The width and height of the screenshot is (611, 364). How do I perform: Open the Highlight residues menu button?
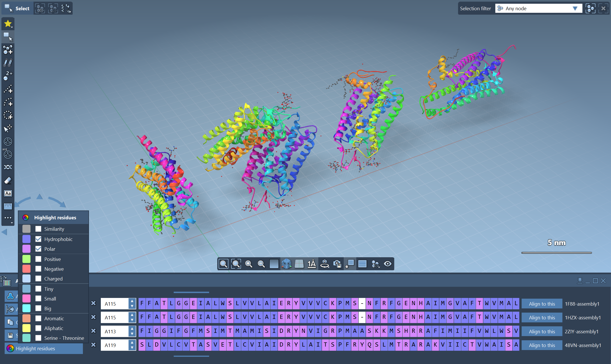coord(44,348)
